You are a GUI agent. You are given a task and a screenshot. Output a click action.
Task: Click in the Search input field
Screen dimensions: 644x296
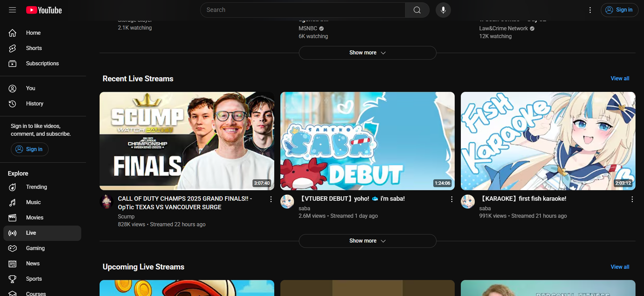tap(303, 10)
